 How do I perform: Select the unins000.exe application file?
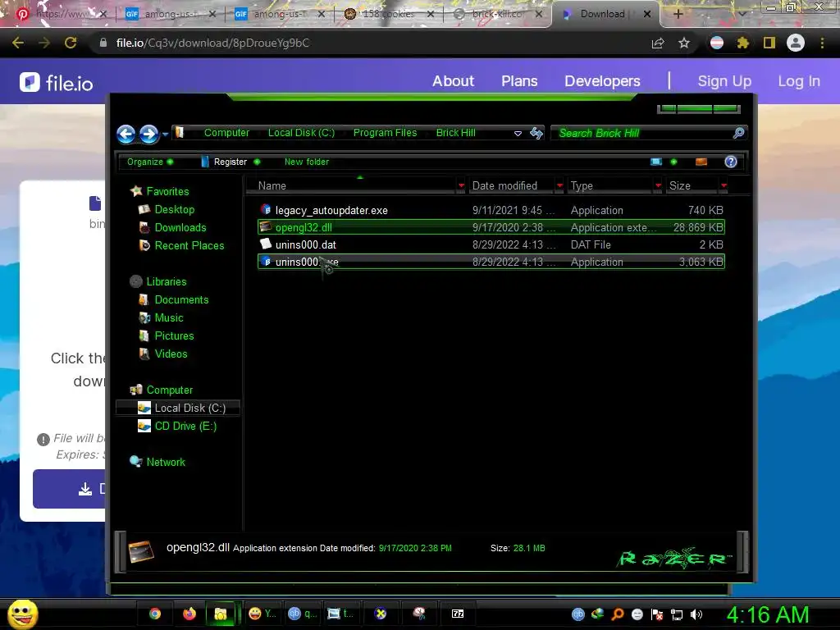(x=491, y=262)
